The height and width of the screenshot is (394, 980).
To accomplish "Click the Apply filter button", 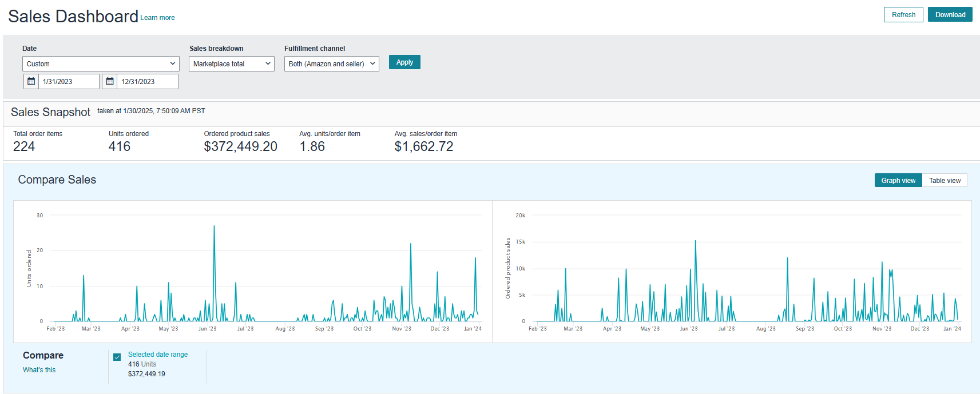I will [404, 62].
